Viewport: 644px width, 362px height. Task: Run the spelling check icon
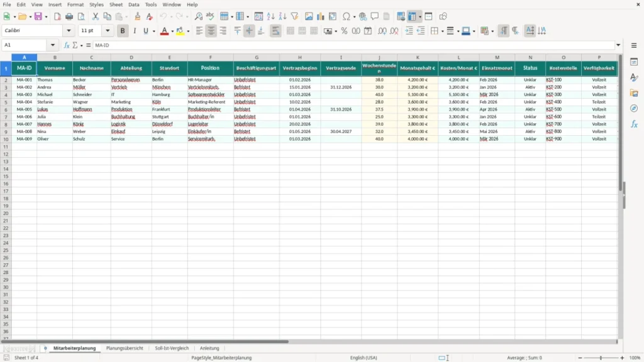(210, 16)
